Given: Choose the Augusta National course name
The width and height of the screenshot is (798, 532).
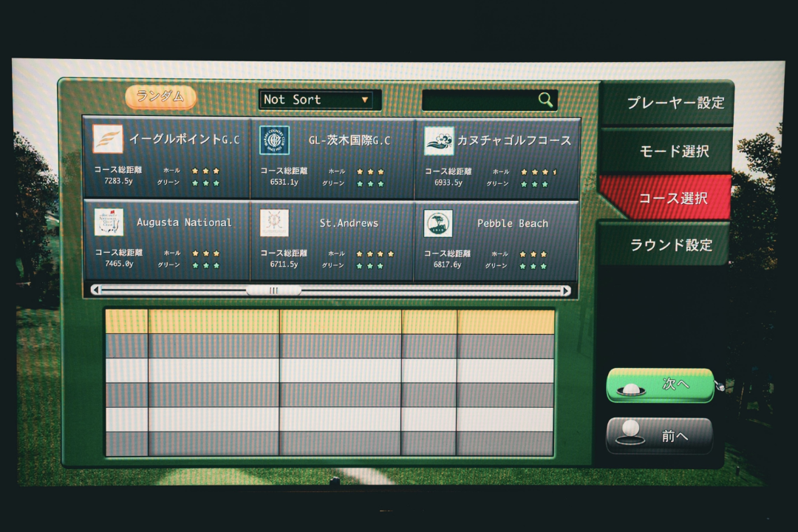Looking at the screenshot, I should (x=184, y=222).
